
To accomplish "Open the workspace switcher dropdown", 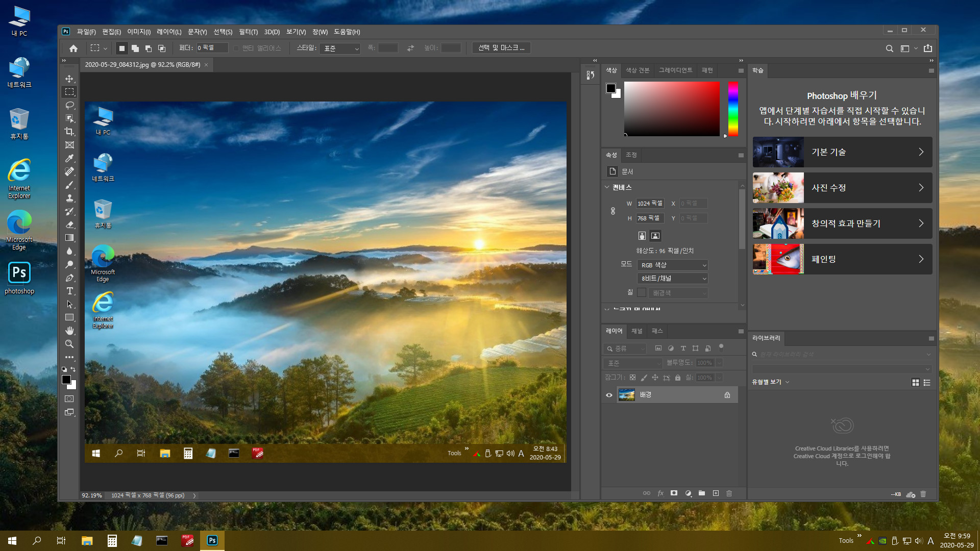I will [x=909, y=48].
